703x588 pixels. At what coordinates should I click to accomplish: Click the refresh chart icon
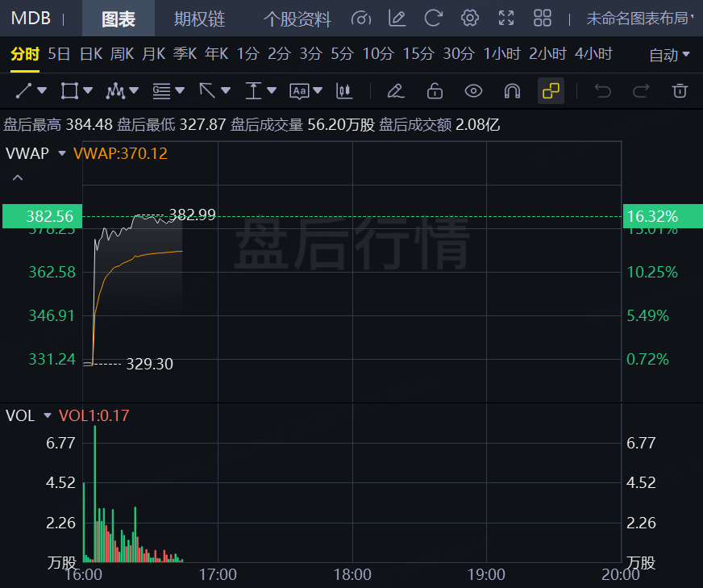434,19
